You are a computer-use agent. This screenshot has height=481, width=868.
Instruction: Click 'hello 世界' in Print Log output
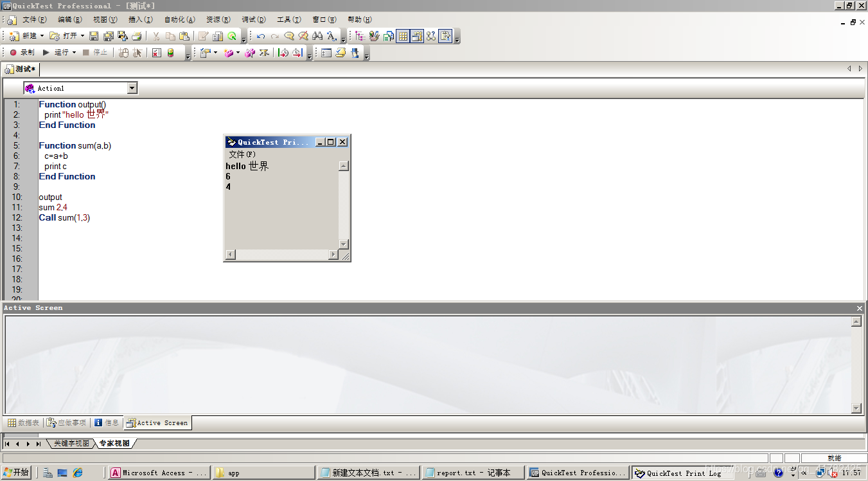tap(247, 166)
